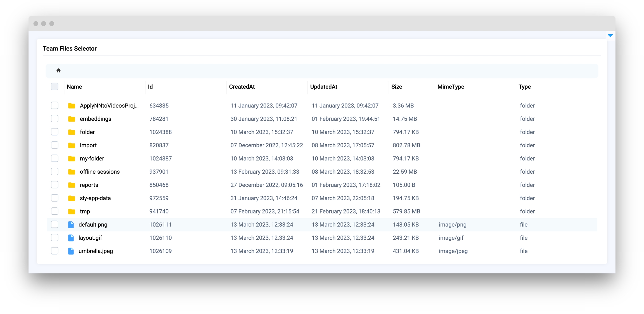
Task: Select the reports row checkbox
Action: click(x=55, y=185)
